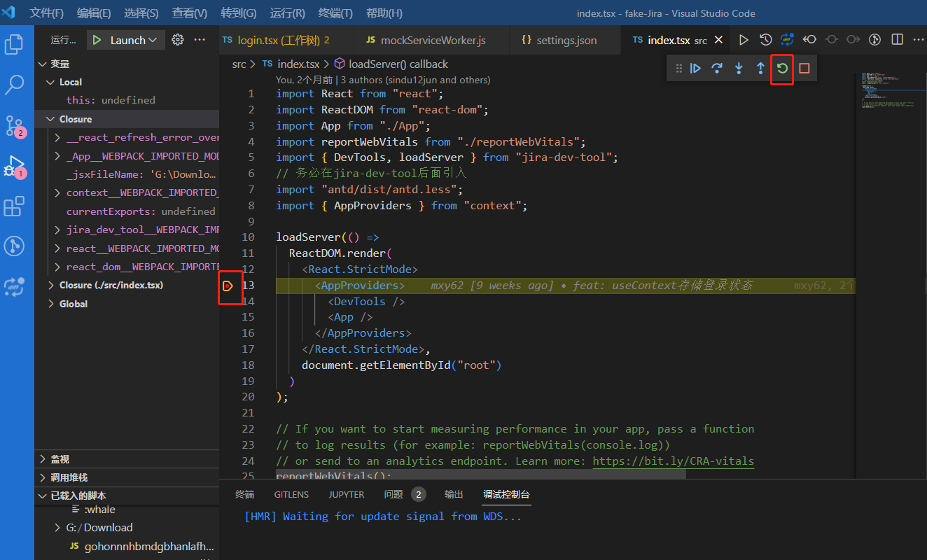Click the green Start Debugging play icon
The height and width of the screenshot is (560, 927).
(97, 40)
